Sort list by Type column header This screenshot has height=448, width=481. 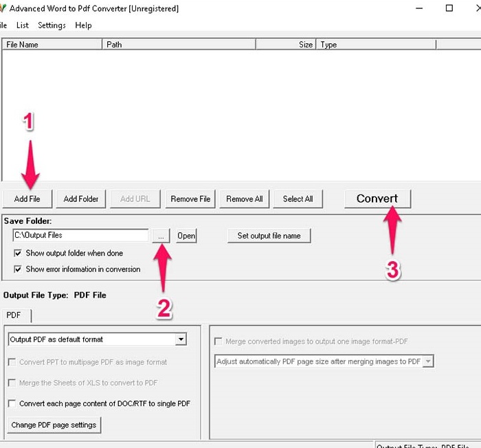point(376,45)
